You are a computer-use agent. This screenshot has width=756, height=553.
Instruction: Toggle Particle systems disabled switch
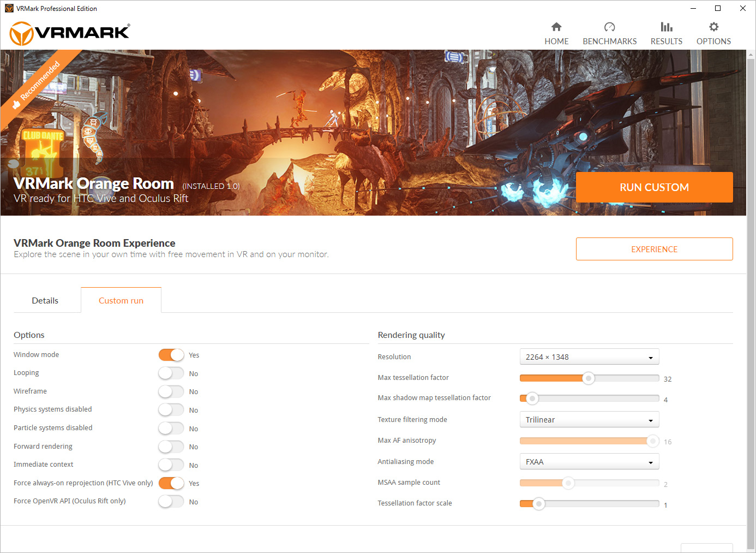tap(171, 429)
